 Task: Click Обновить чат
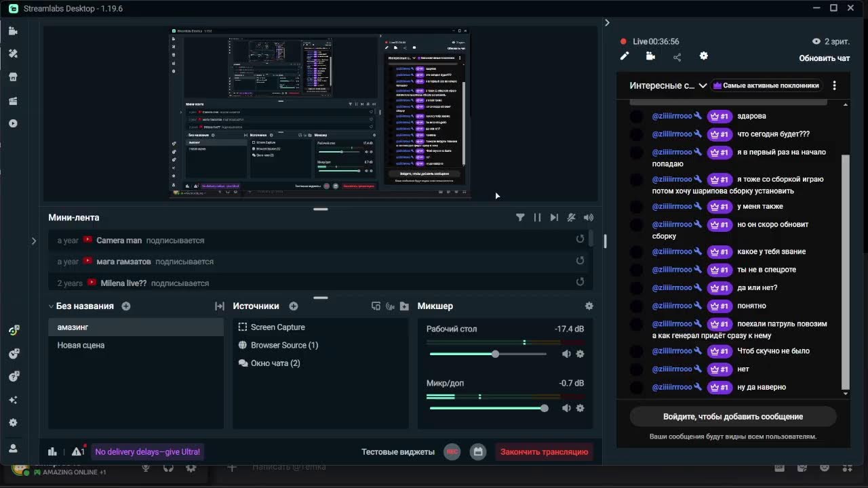click(824, 58)
